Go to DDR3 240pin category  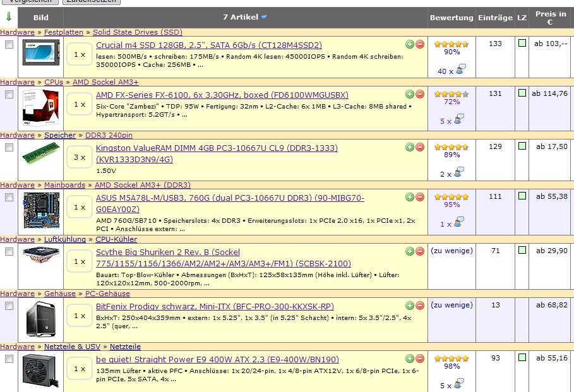[109, 135]
